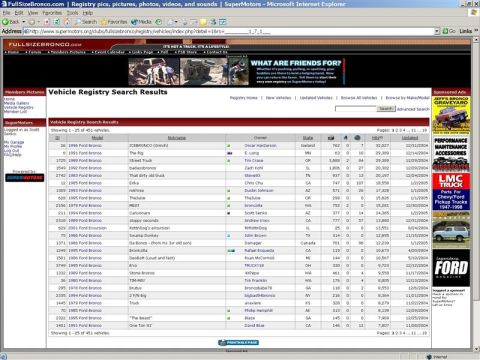Click the Browse by Make/Model link
480x360 pixels.
(x=407, y=98)
